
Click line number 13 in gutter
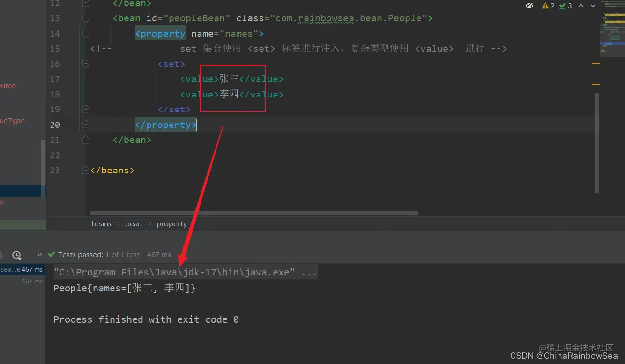[x=55, y=18]
